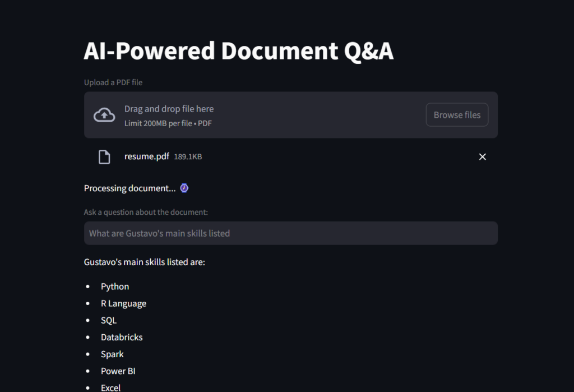Image resolution: width=574 pixels, height=392 pixels.
Task: Select the resume.pdf file name
Action: pos(146,156)
